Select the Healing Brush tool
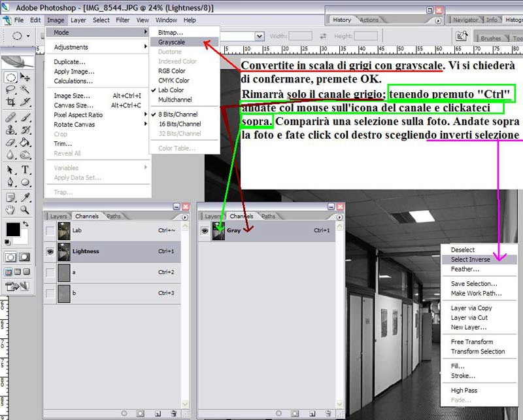This screenshot has width=523, height=420. point(10,117)
